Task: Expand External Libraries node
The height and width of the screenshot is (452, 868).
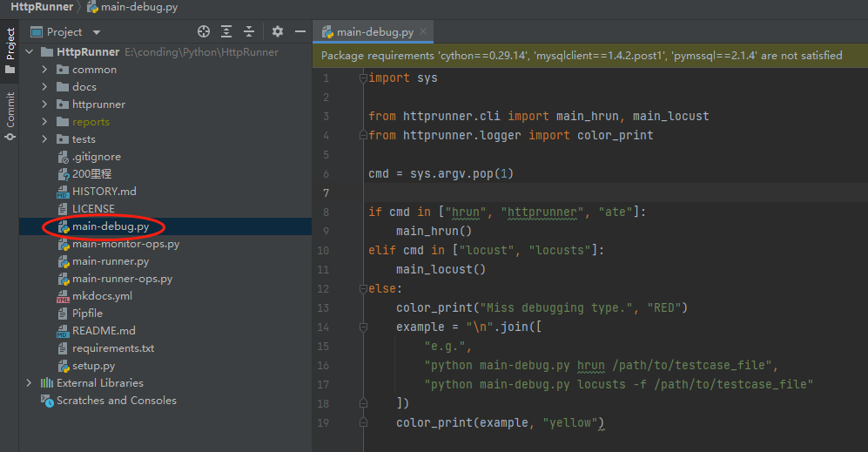Action: tap(30, 382)
